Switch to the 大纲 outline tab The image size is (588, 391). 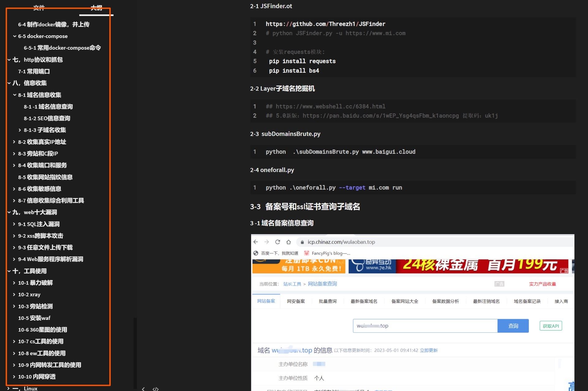[x=96, y=8]
